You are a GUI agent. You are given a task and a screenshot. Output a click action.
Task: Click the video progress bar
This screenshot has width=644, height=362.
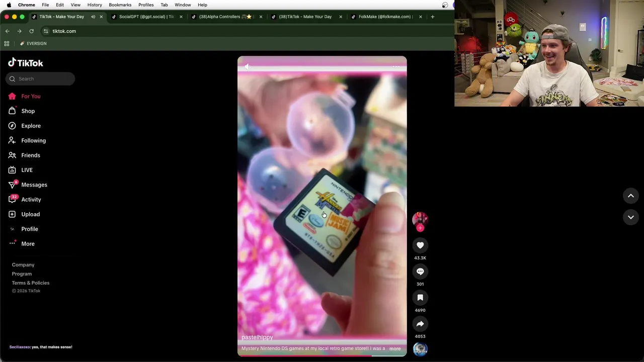tap(322, 355)
